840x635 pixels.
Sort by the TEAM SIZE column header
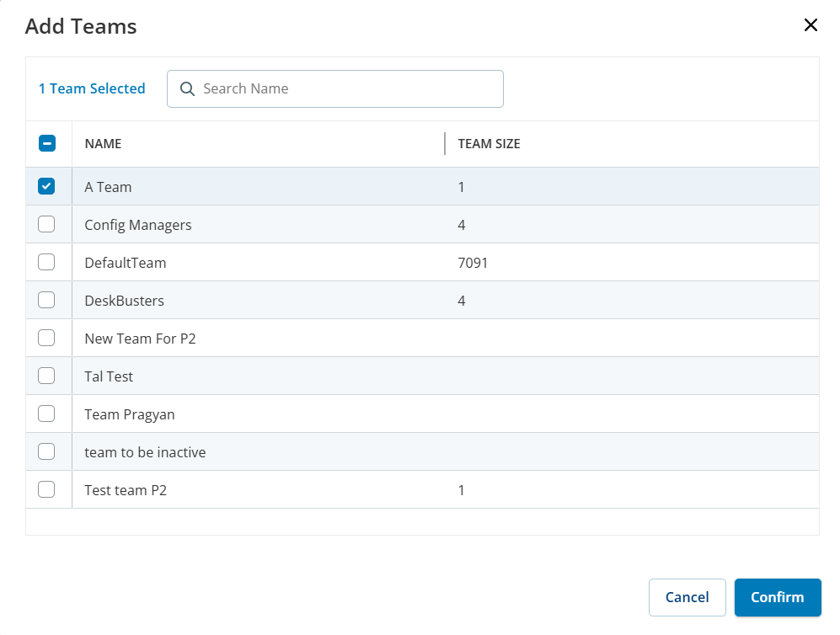tap(489, 144)
